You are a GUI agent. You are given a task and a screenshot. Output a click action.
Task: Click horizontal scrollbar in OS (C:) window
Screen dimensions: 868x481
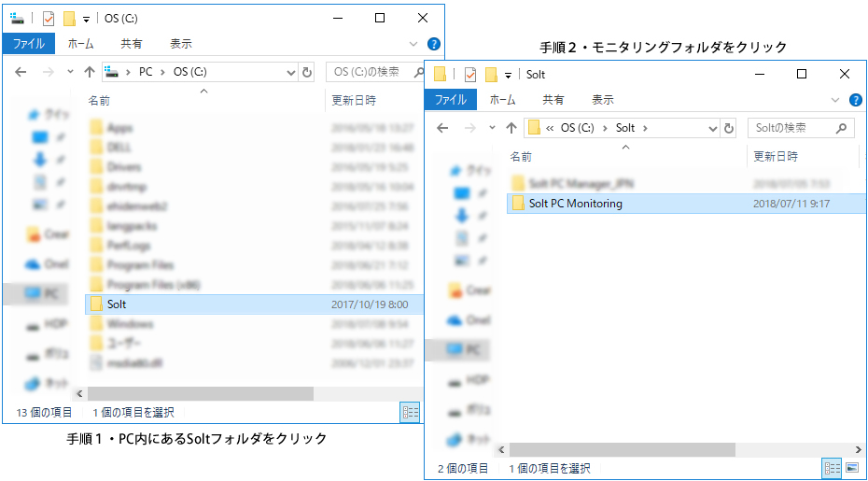point(201,393)
